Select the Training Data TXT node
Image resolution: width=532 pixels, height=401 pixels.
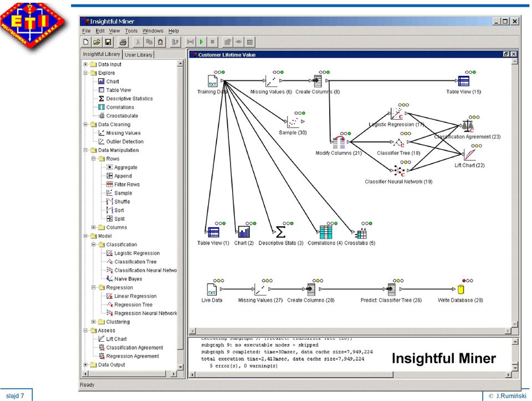coord(212,81)
